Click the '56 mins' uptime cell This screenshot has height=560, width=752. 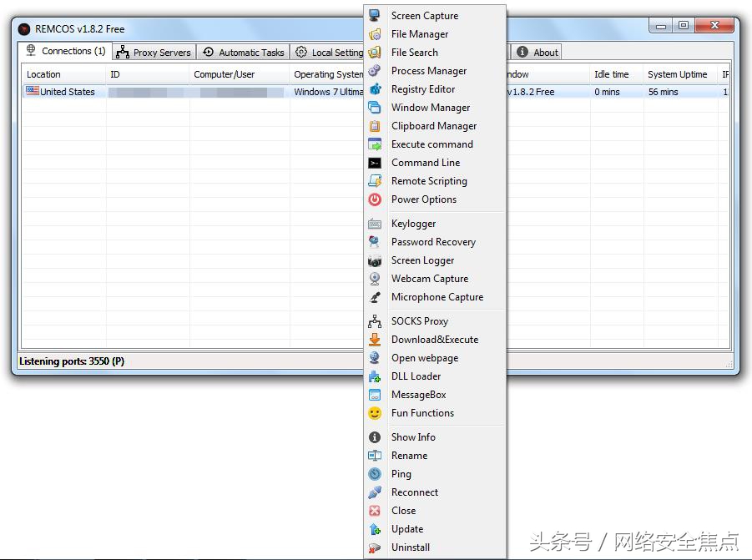(664, 92)
